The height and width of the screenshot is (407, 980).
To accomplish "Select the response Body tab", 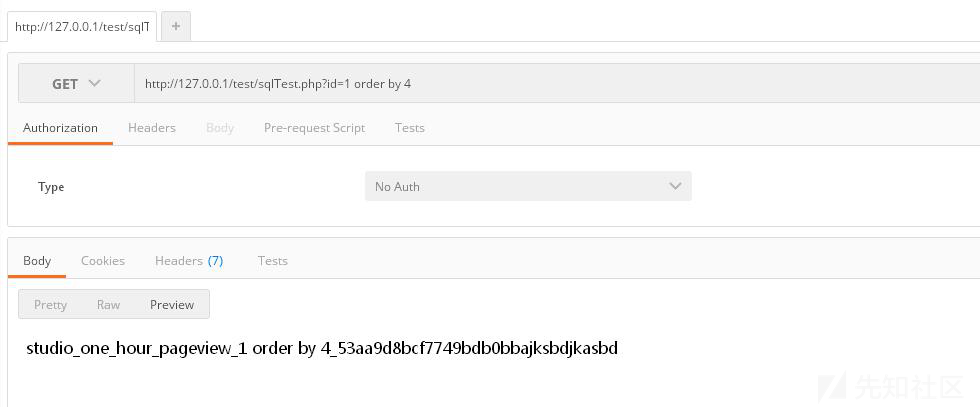I will 37,261.
